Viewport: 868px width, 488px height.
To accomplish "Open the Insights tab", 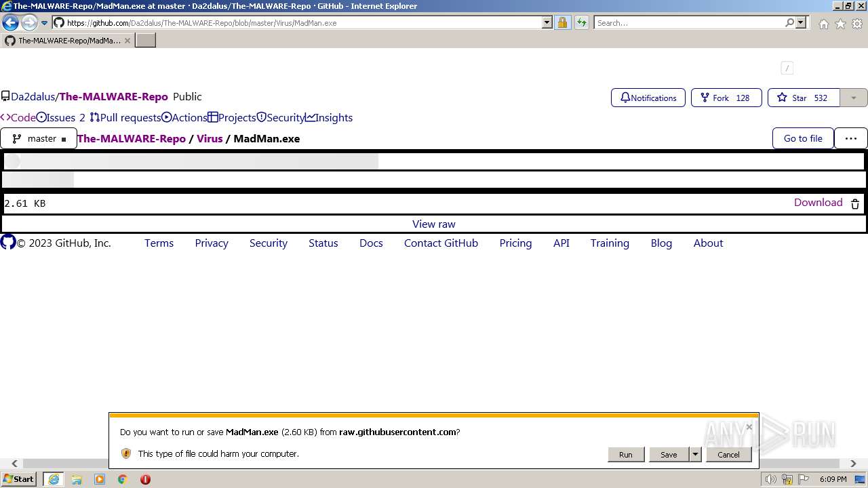I will pyautogui.click(x=330, y=117).
